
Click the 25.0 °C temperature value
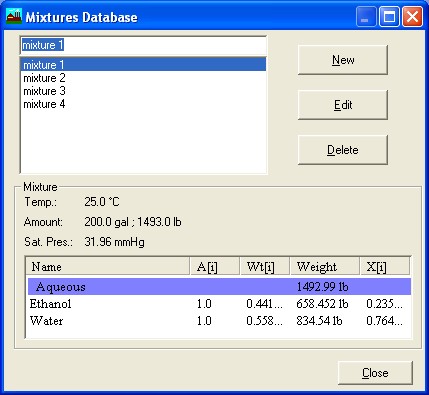102,202
